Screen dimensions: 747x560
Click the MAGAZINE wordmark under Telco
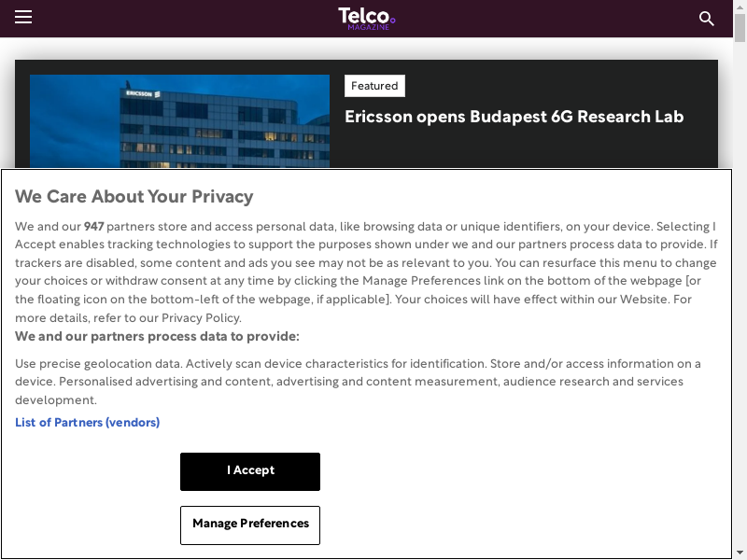(x=368, y=28)
